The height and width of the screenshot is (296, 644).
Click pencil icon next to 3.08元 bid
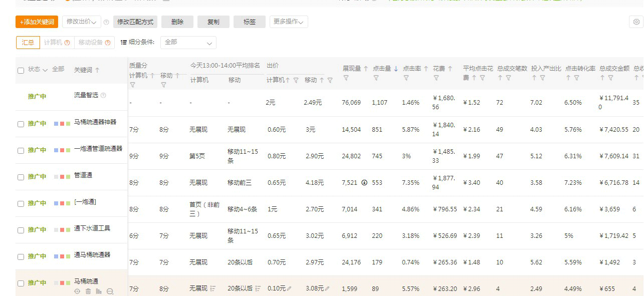(x=327, y=288)
